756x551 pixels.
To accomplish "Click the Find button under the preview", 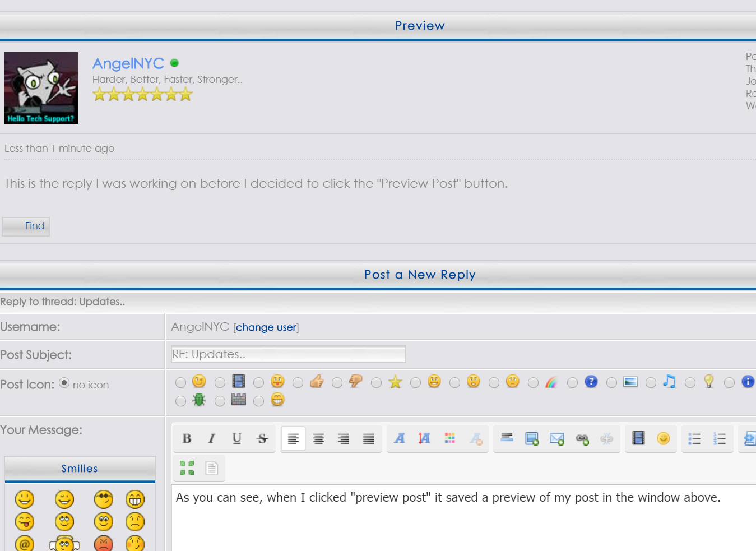I will click(x=26, y=226).
